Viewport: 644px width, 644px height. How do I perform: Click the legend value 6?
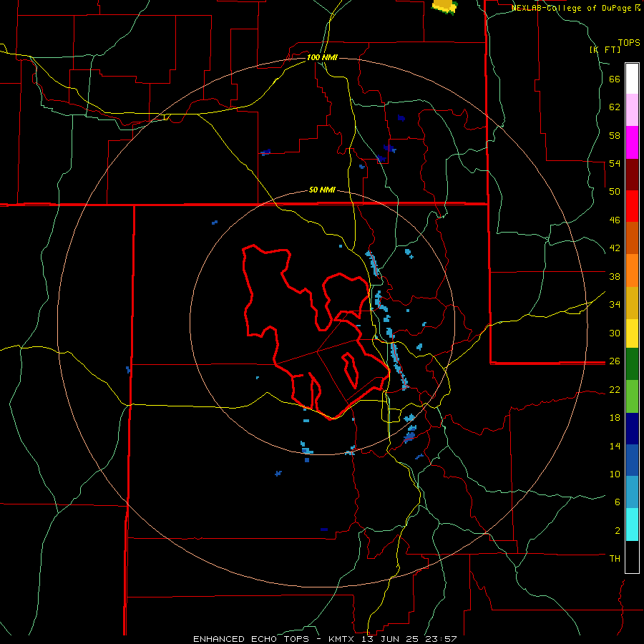(x=617, y=502)
